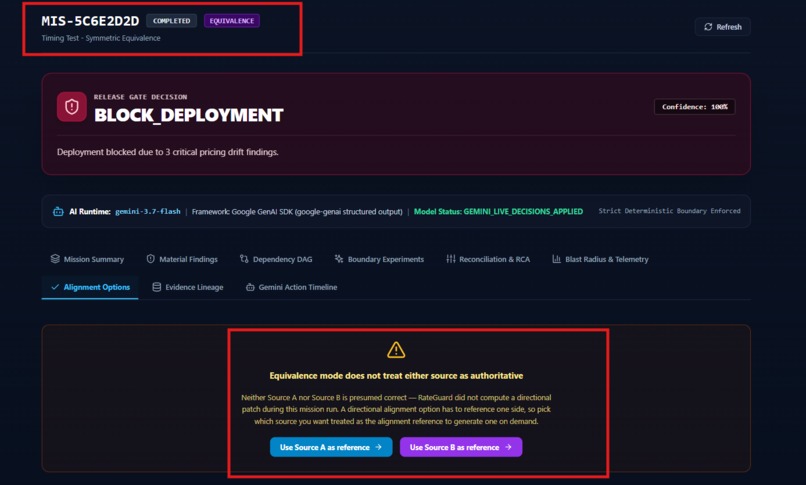Click the Google GenAI SDK framework text
This screenshot has height=485, width=806.
pos(297,212)
